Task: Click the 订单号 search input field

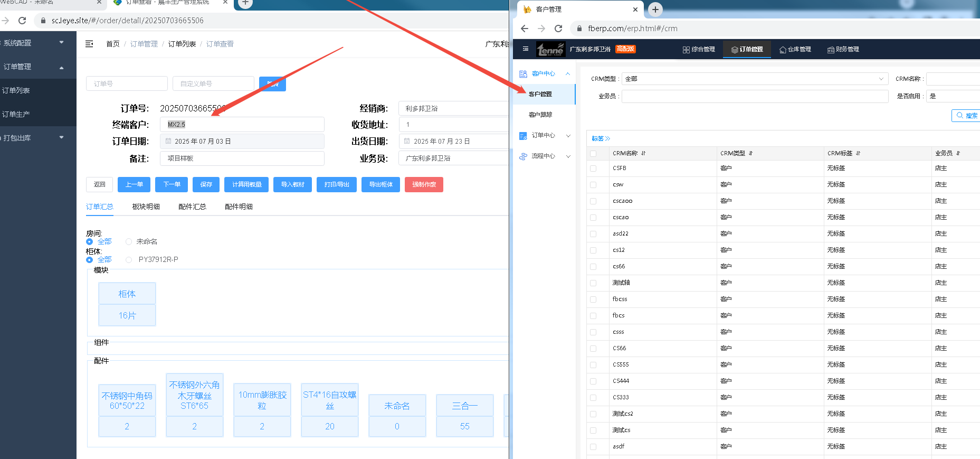Action: [127, 83]
